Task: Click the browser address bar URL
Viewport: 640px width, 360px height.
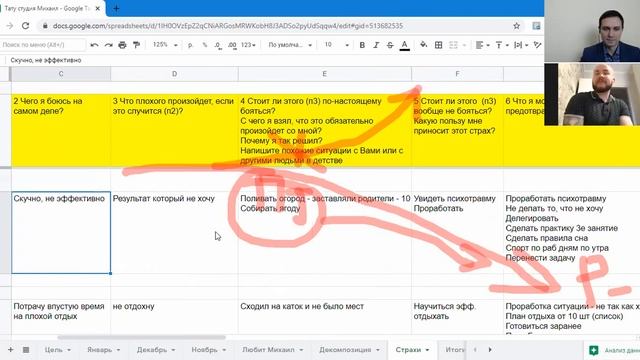Action: point(228,26)
